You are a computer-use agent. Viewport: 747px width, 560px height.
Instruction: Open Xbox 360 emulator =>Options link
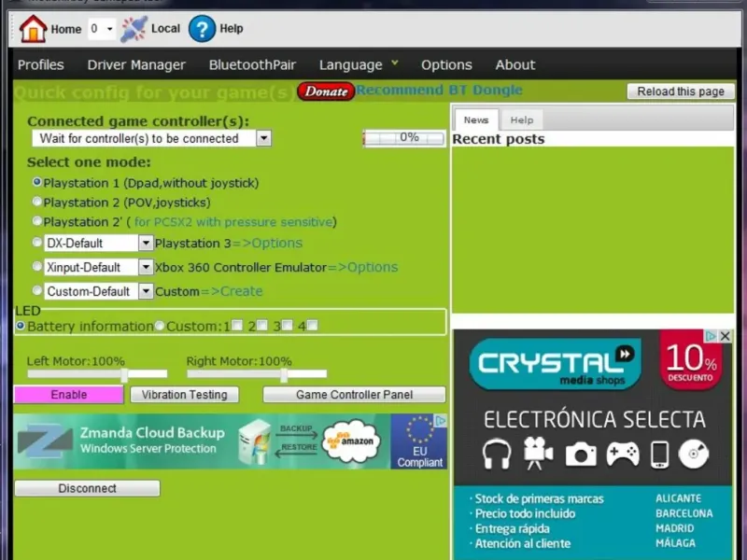tap(363, 267)
